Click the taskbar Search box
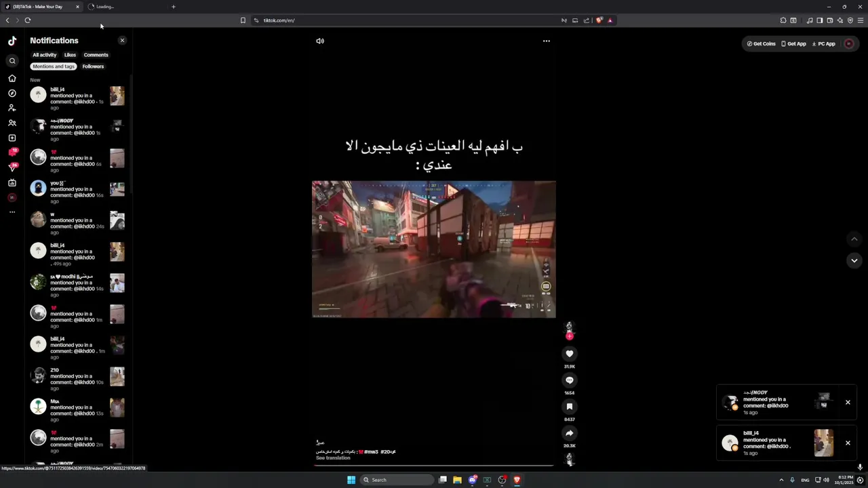868x488 pixels. pos(397,480)
